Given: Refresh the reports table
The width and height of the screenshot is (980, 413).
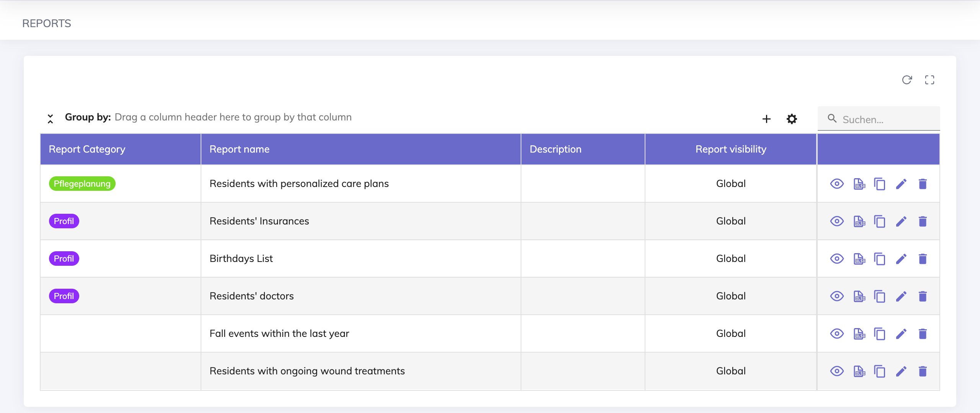Looking at the screenshot, I should coord(907,80).
